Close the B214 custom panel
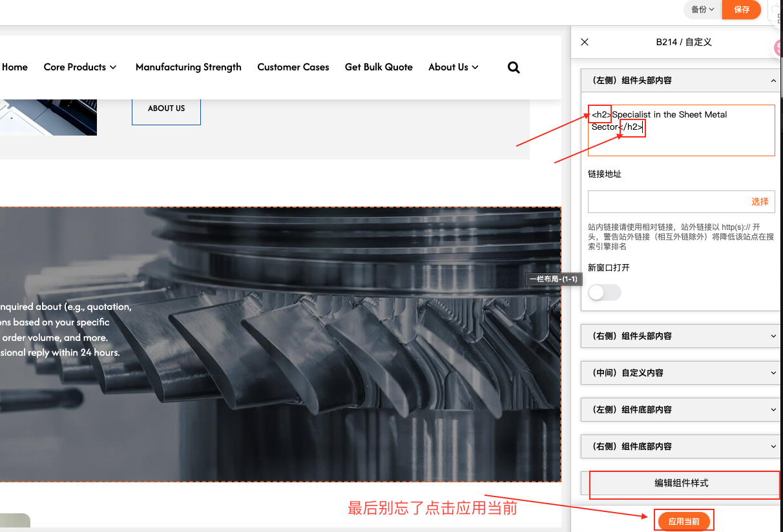This screenshot has height=532, width=783. tap(585, 42)
